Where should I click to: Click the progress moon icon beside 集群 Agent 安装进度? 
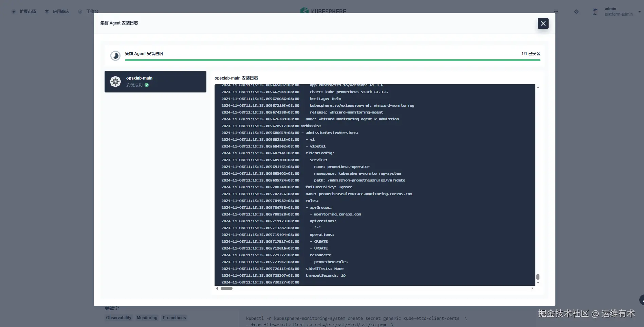(x=115, y=55)
